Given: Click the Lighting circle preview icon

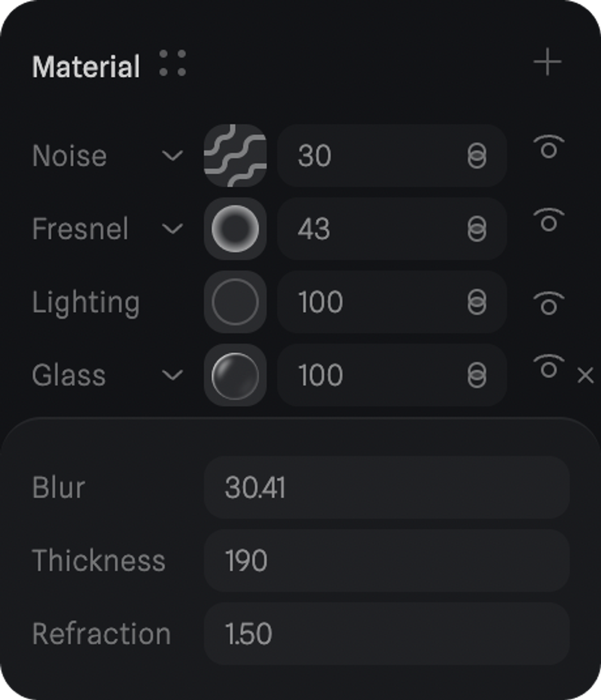Looking at the screenshot, I should pos(235,302).
